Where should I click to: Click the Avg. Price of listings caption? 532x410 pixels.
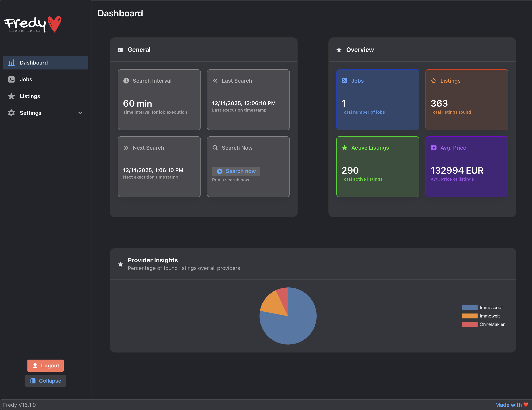452,179
